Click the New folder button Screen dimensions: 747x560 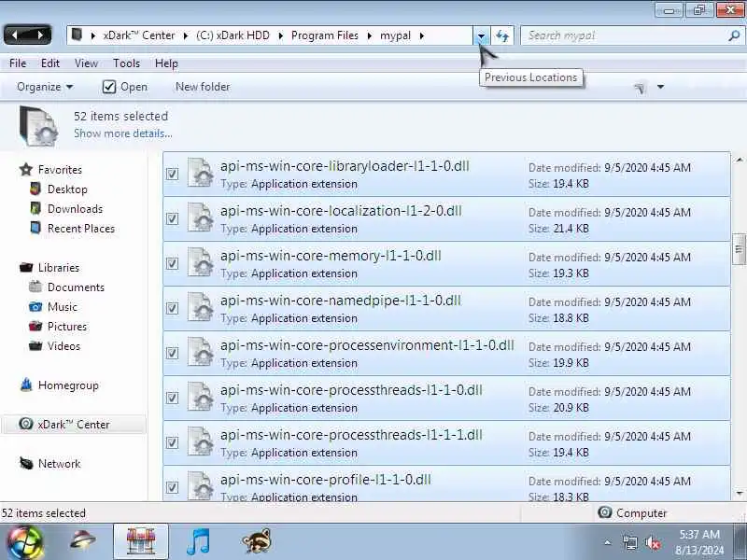pos(203,87)
